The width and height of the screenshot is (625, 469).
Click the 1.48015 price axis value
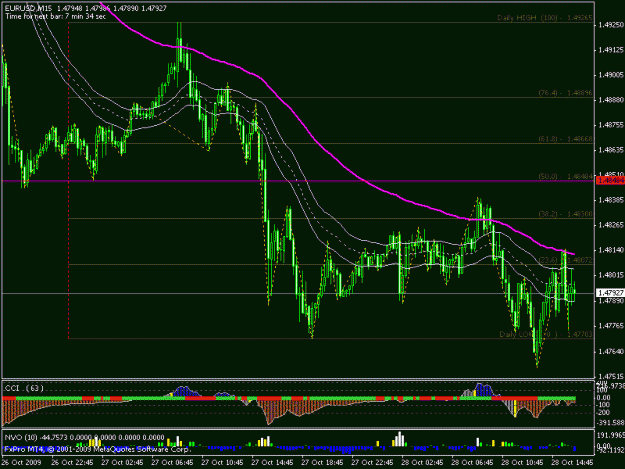[x=611, y=275]
